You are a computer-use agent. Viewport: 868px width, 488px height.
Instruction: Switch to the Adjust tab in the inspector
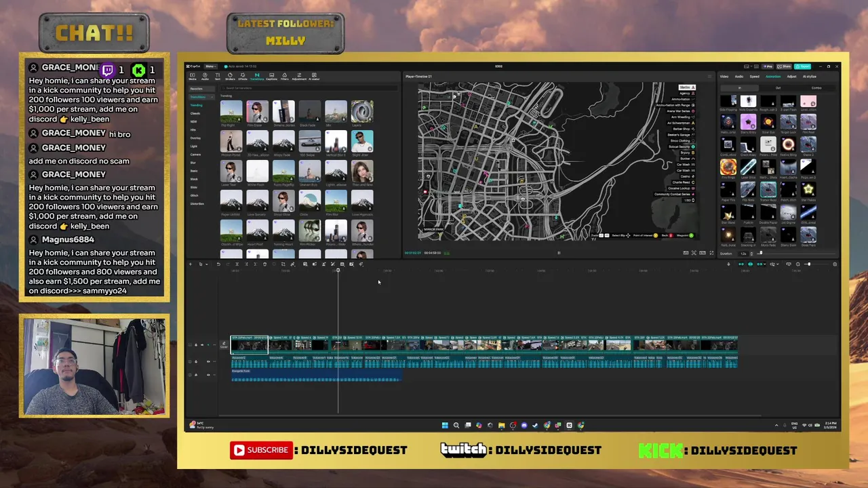point(791,77)
